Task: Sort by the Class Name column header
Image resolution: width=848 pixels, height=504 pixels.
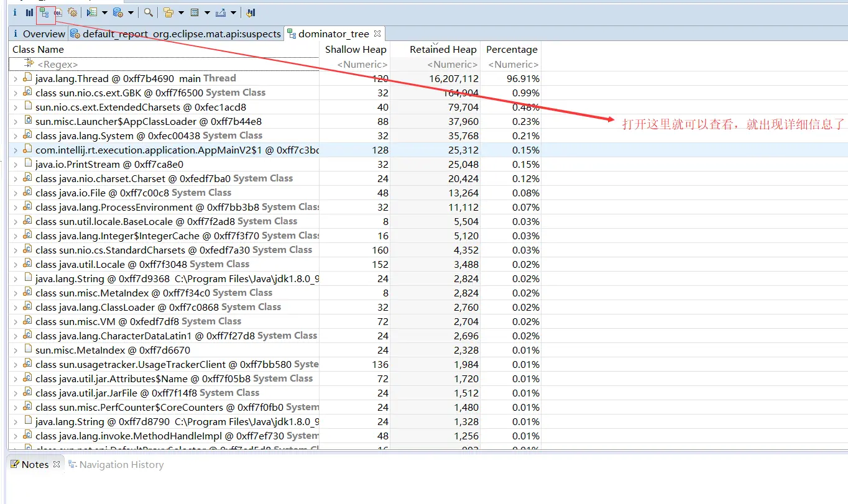Action: [x=165, y=50]
